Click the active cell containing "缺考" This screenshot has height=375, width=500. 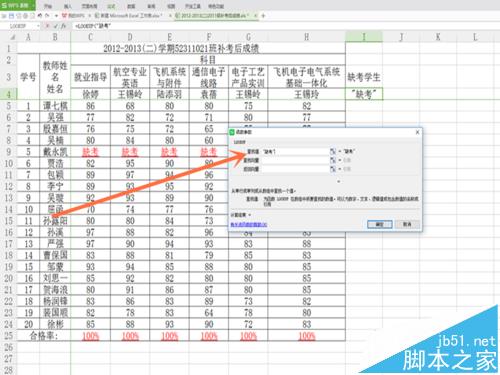tap(364, 94)
